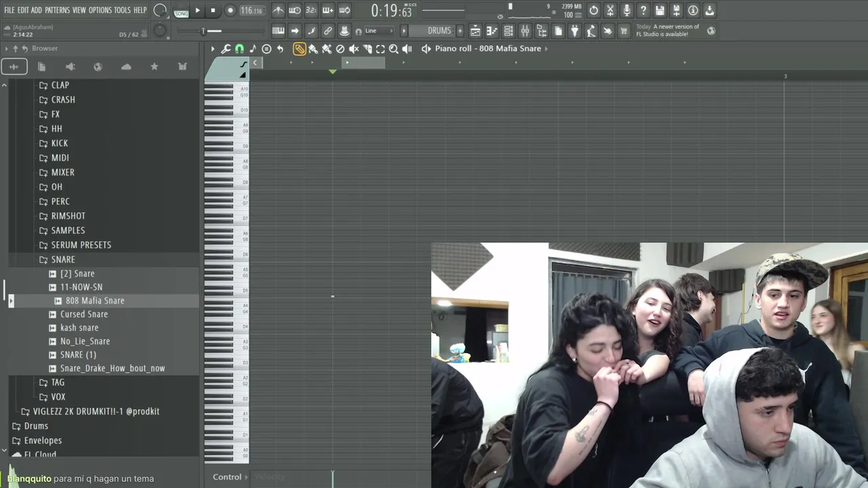The height and width of the screenshot is (488, 868).
Task: Choose the Zoom tool in piano roll
Action: pos(393,49)
